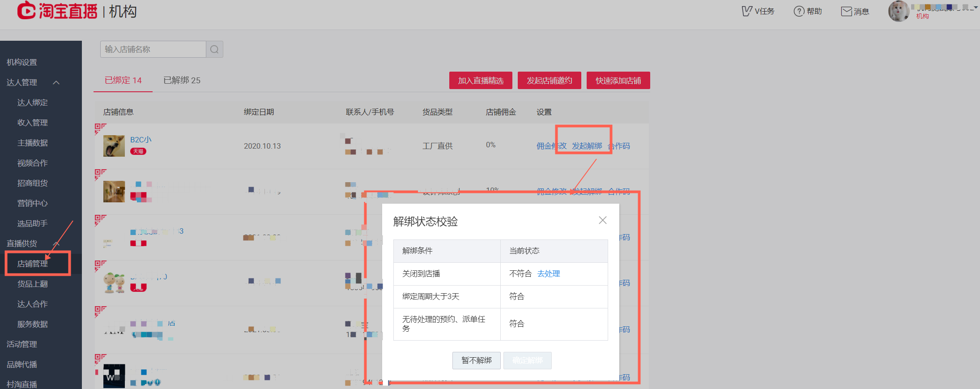
Task: Click the 发起店铺邀约 button
Action: pos(549,81)
